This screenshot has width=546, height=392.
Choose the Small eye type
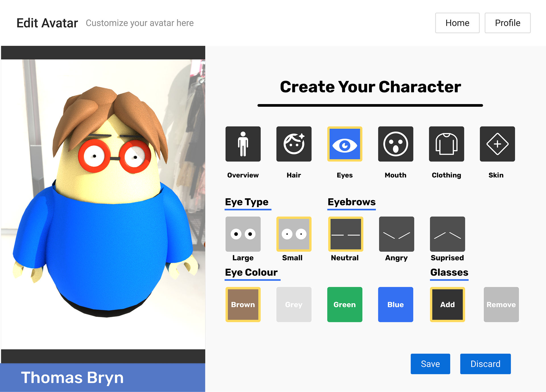(x=294, y=234)
